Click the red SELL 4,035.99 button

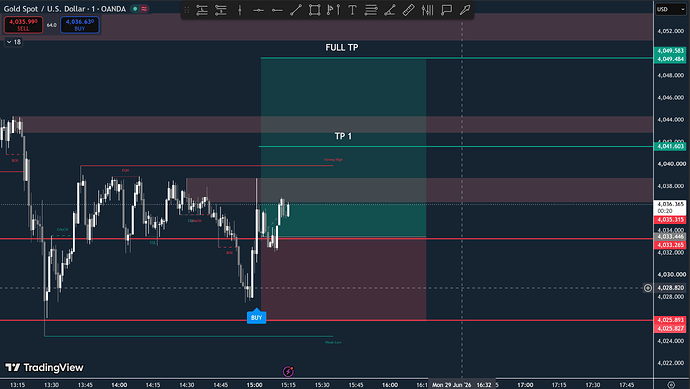23,25
